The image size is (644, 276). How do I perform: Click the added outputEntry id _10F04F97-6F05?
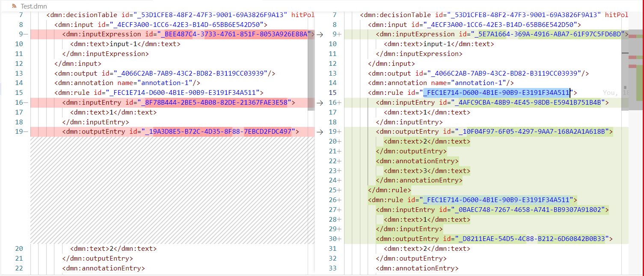coord(532,132)
